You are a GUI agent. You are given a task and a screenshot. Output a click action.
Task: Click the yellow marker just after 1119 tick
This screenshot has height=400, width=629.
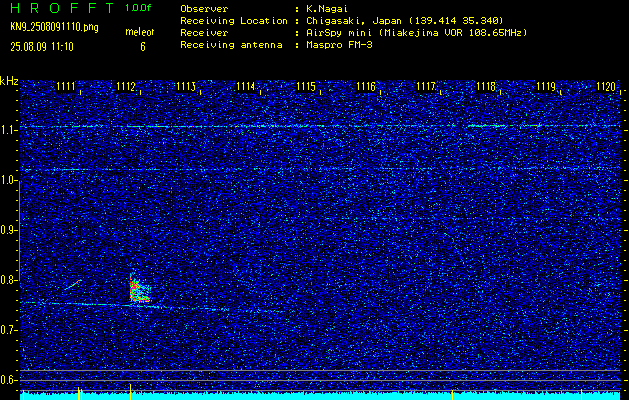point(581,394)
